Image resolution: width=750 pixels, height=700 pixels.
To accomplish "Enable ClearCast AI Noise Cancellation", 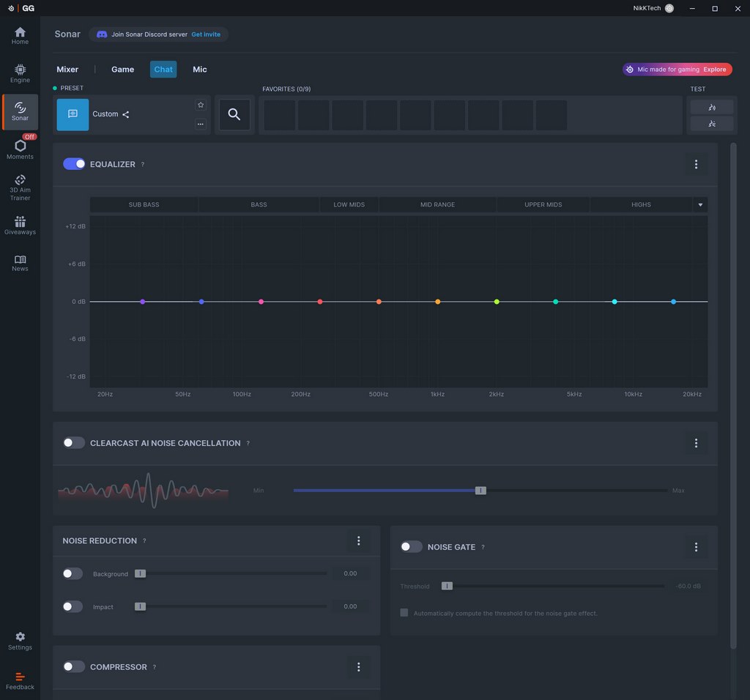I will click(74, 443).
